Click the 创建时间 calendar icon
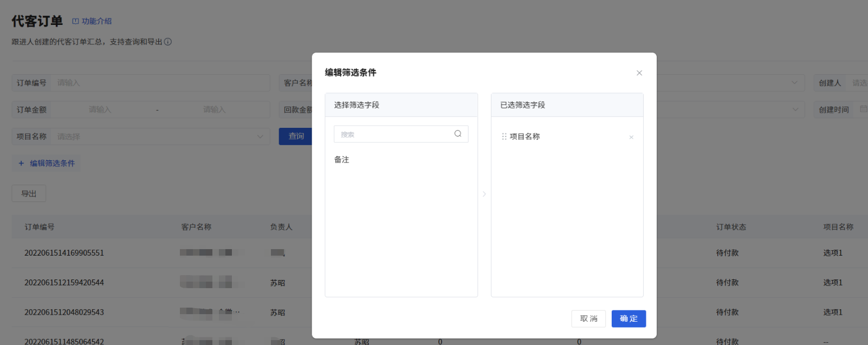 click(x=863, y=109)
